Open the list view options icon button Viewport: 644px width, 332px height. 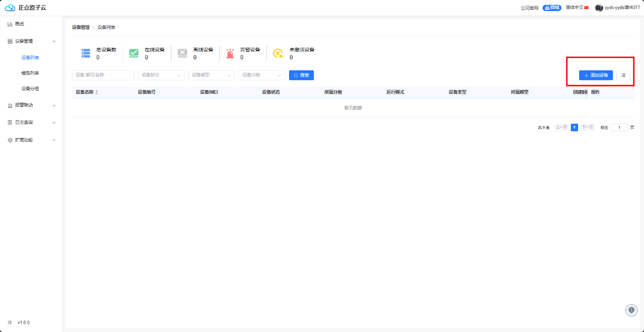pyautogui.click(x=623, y=75)
